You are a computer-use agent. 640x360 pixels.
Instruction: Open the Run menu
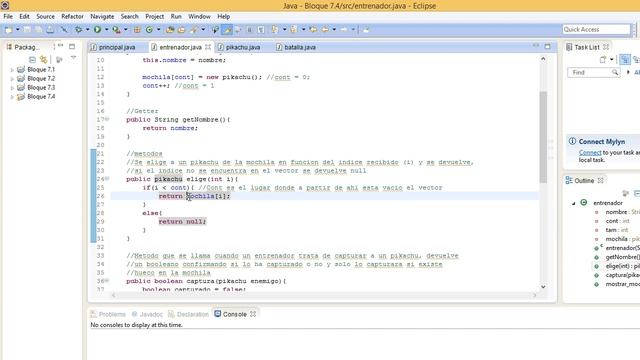[176, 16]
